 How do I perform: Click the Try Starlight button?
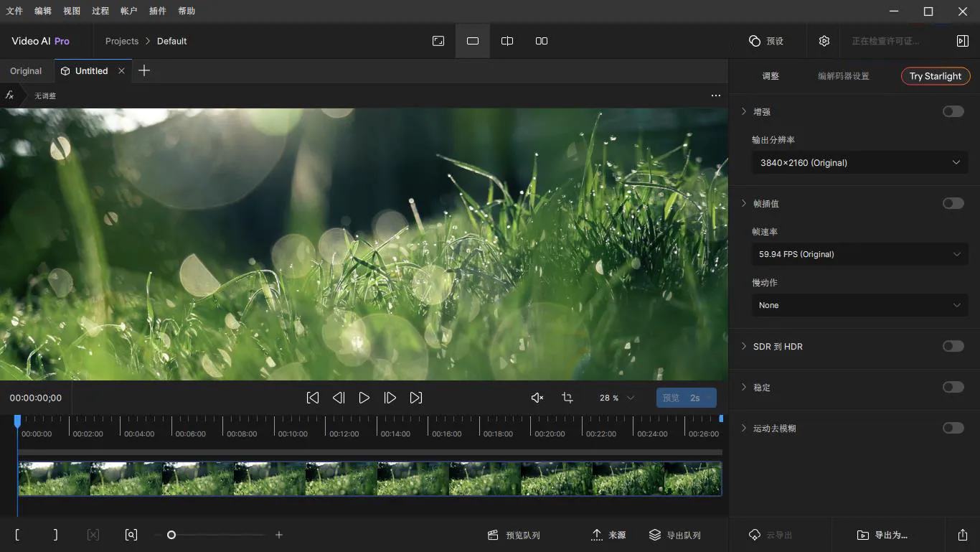coord(935,76)
